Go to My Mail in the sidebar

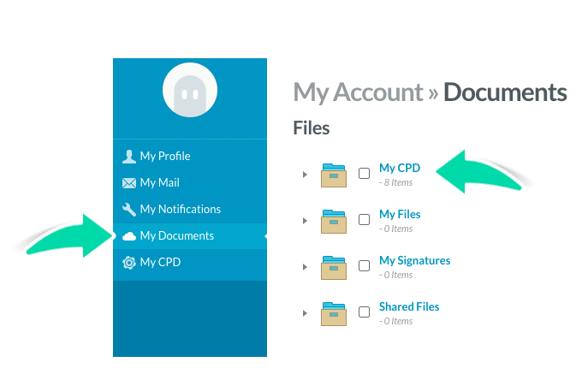(190, 183)
